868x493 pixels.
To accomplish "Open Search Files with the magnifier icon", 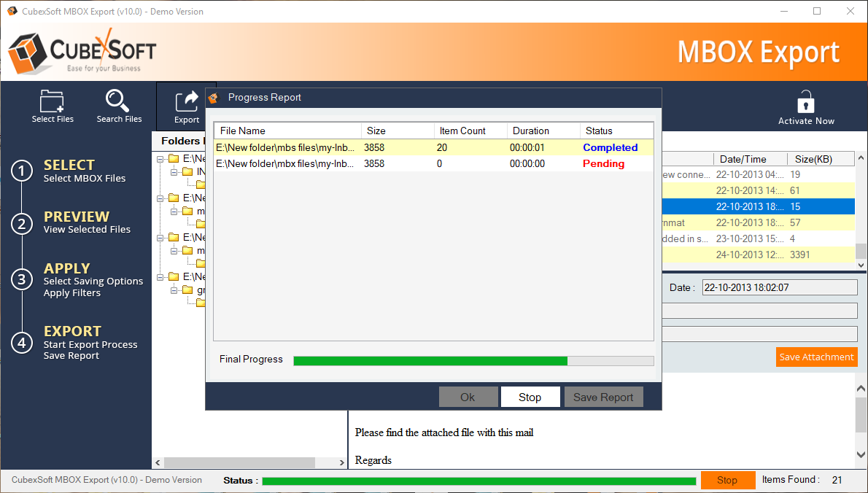I will [x=118, y=101].
